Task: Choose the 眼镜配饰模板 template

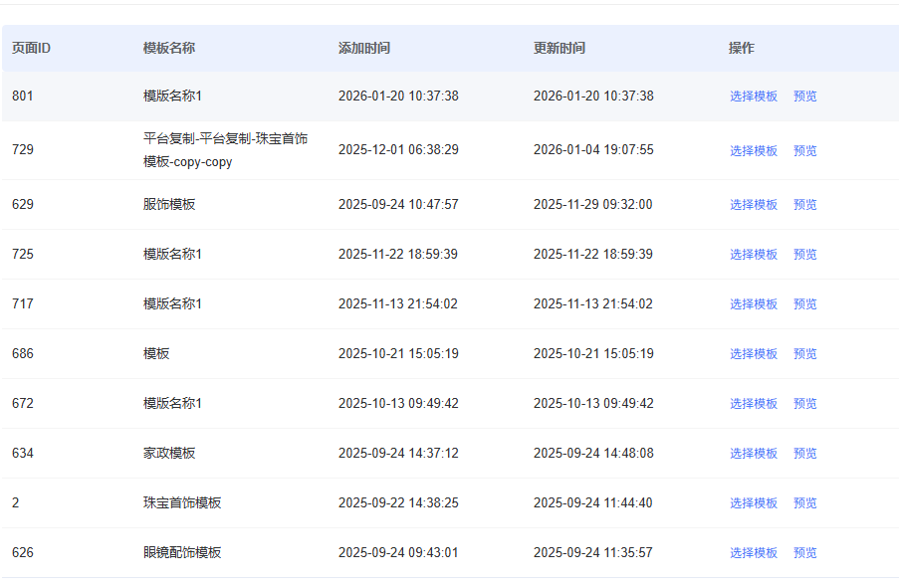Action: click(x=753, y=553)
